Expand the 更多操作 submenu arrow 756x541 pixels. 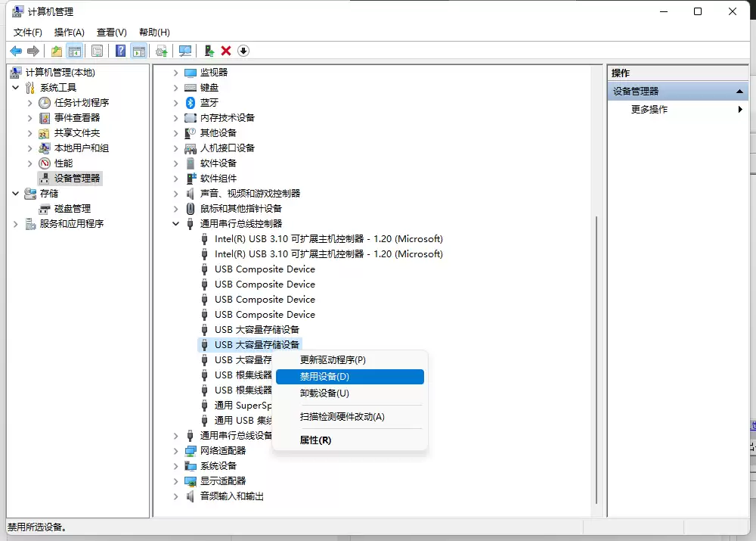tap(740, 110)
